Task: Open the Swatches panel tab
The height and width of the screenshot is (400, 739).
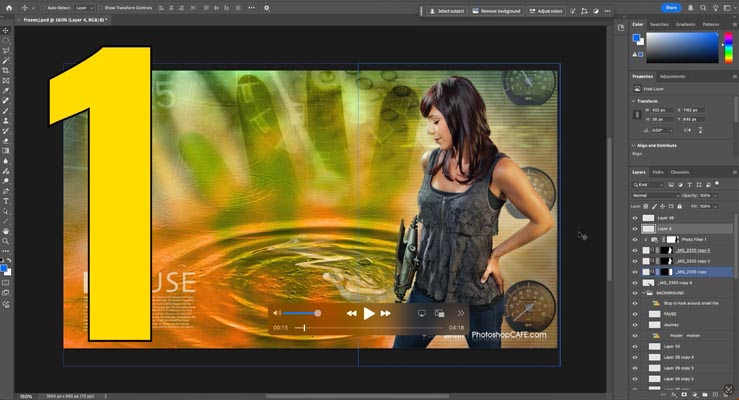Action: pyautogui.click(x=660, y=24)
